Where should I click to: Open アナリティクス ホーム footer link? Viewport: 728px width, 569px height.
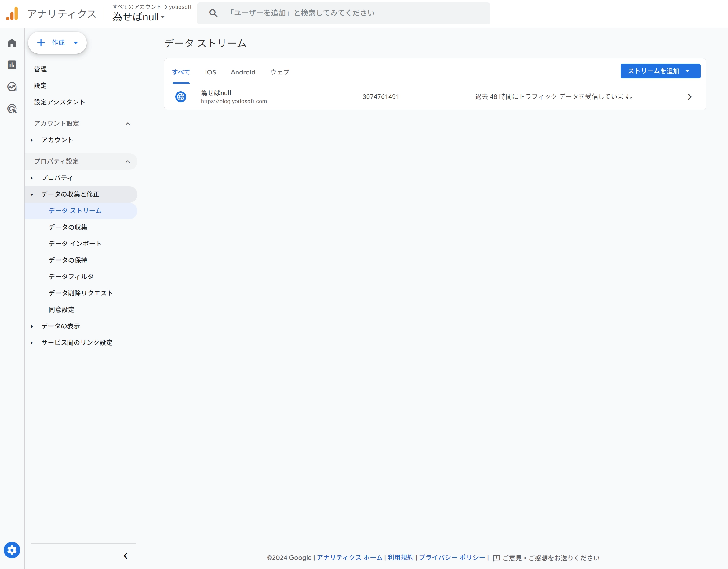click(x=349, y=558)
